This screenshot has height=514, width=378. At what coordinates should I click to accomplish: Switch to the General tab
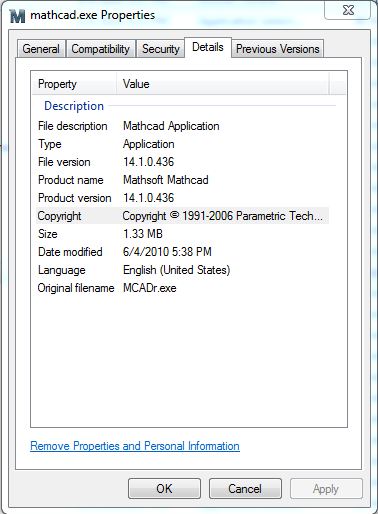point(41,49)
